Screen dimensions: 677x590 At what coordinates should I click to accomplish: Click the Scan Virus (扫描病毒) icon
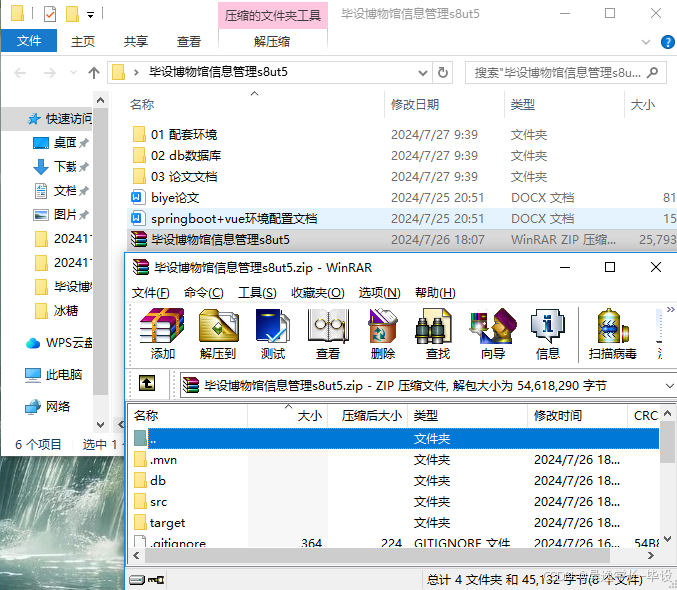[612, 334]
